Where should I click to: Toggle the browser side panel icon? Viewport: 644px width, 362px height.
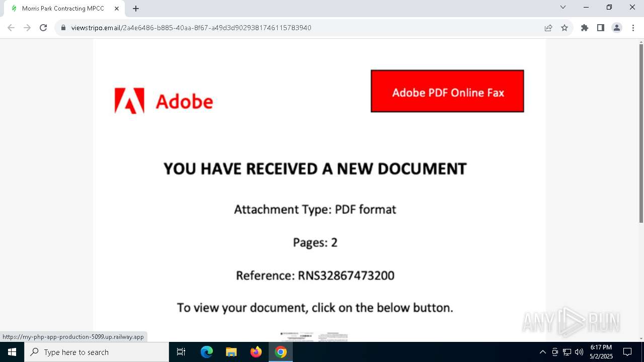click(601, 28)
